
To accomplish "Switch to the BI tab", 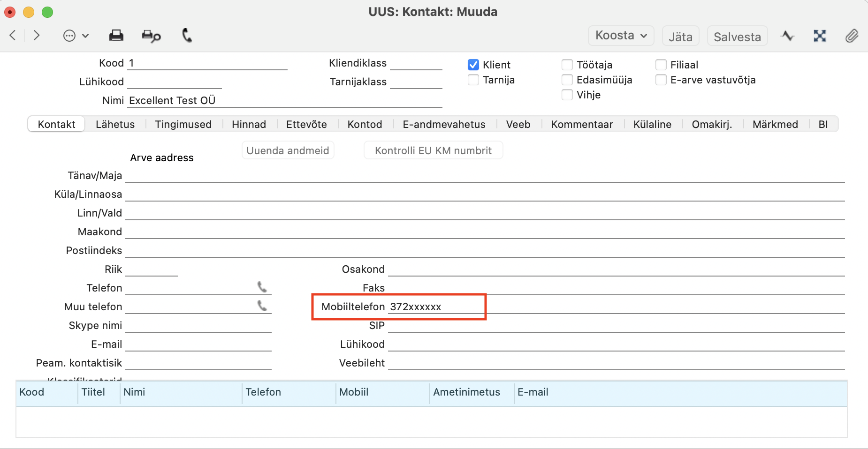I will tap(823, 124).
